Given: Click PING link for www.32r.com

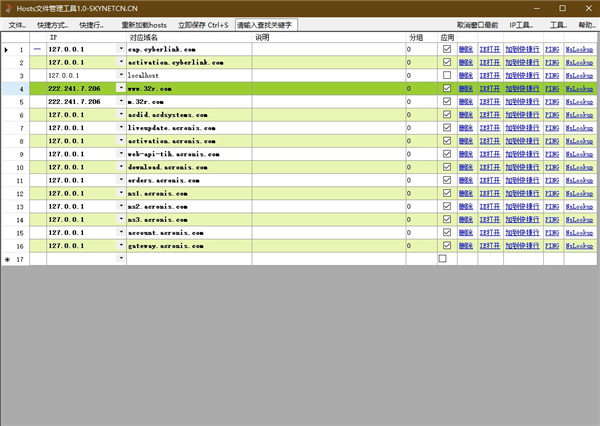Looking at the screenshot, I should [552, 88].
